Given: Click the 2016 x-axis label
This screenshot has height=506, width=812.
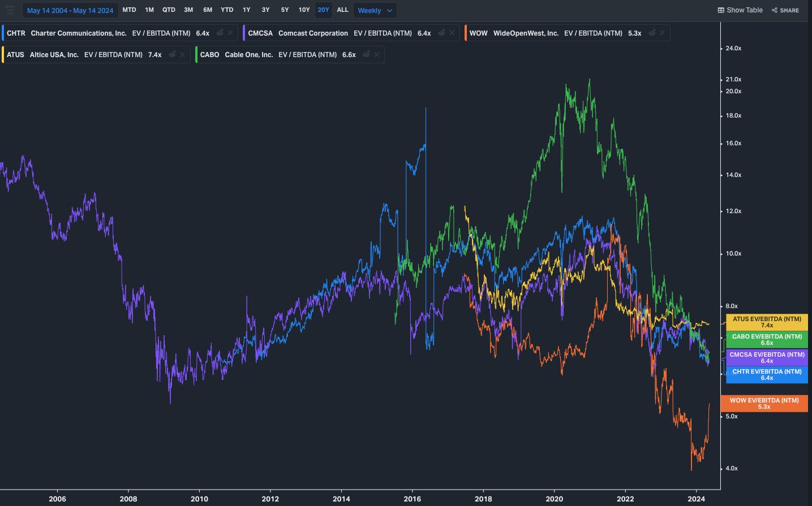Looking at the screenshot, I should pos(413,499).
